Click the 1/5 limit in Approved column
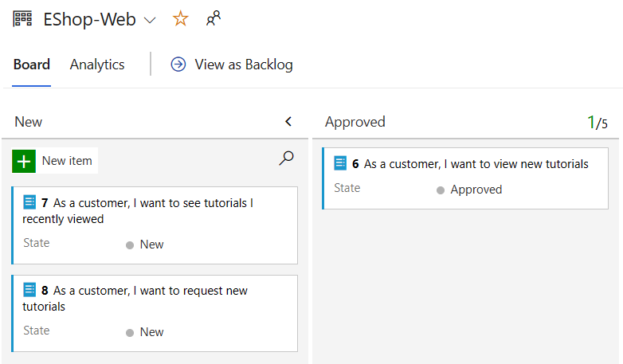 coord(597,123)
